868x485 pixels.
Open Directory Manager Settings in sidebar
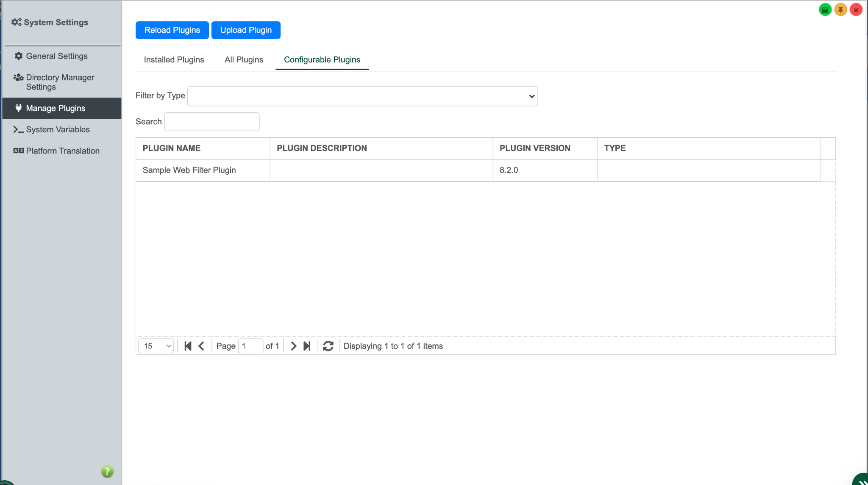[x=60, y=82]
